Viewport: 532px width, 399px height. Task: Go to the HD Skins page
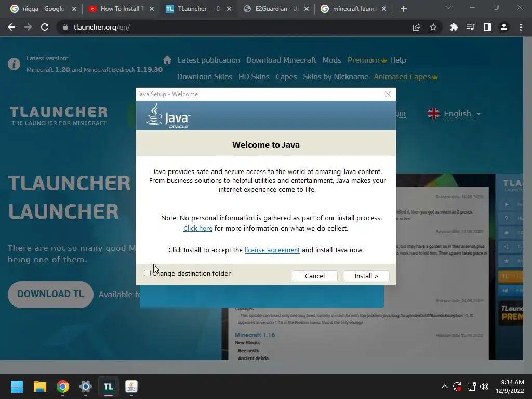(x=254, y=77)
